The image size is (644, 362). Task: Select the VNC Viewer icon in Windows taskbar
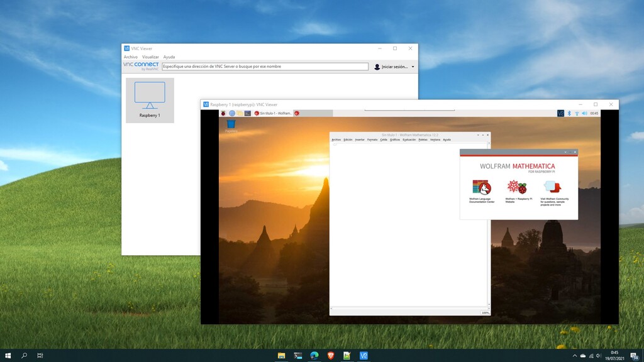[363, 355]
